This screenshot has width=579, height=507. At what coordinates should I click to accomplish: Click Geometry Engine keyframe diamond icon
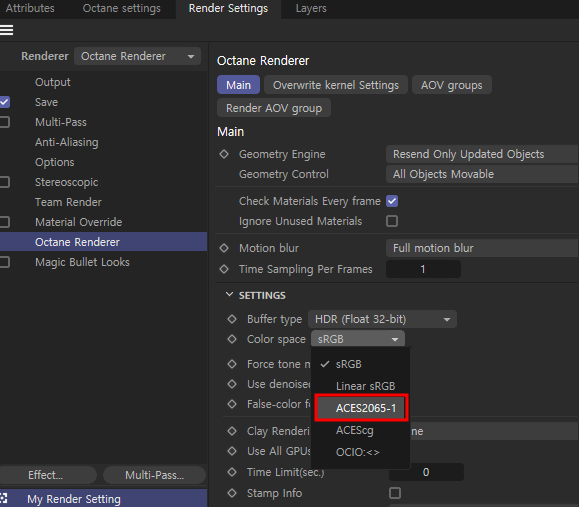(x=224, y=154)
